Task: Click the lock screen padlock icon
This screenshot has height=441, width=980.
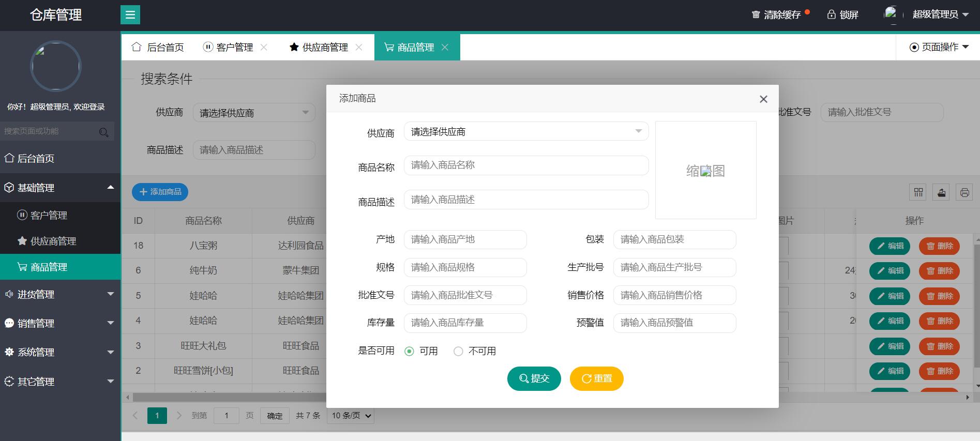Action: click(831, 14)
